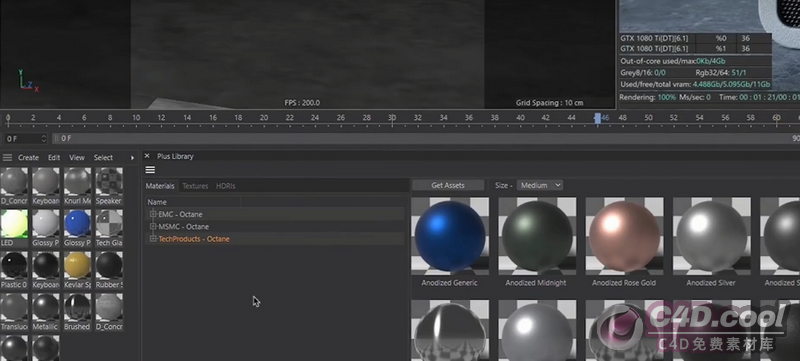Jump to frame 10 on the timeline ruler

[136, 118]
